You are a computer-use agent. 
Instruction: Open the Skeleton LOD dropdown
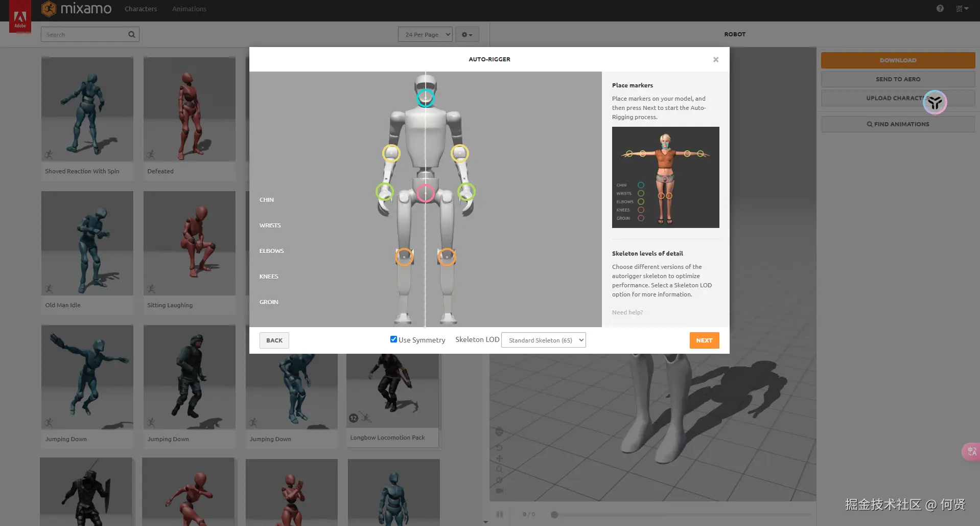[x=544, y=340]
